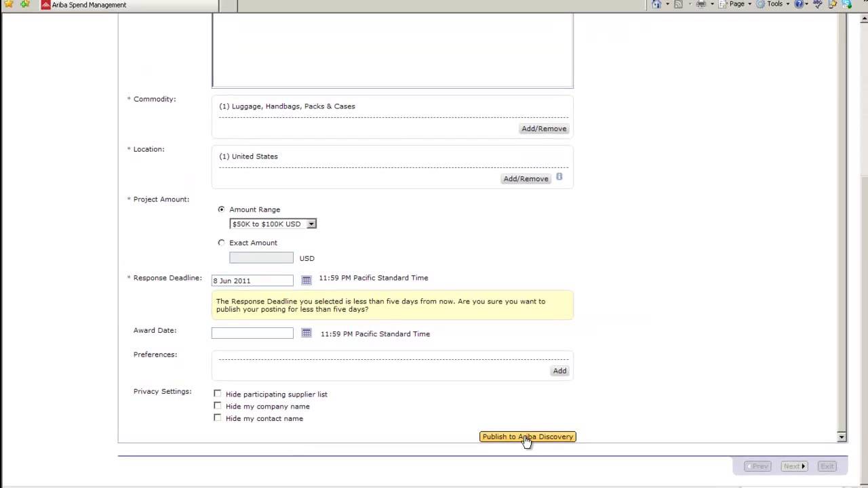This screenshot has width=868, height=488.
Task: Click into the Response Deadline date field
Action: [252, 280]
